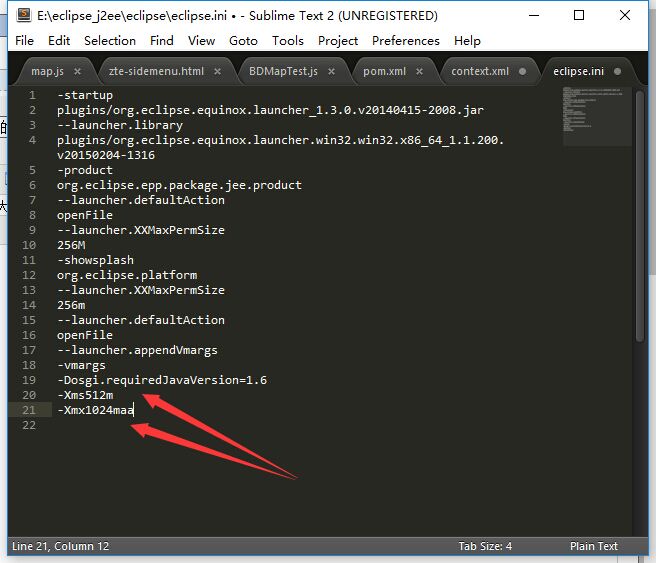Image resolution: width=656 pixels, height=563 pixels.
Task: Click unsaved dot on eclipse.ini tab
Action: coord(618,71)
